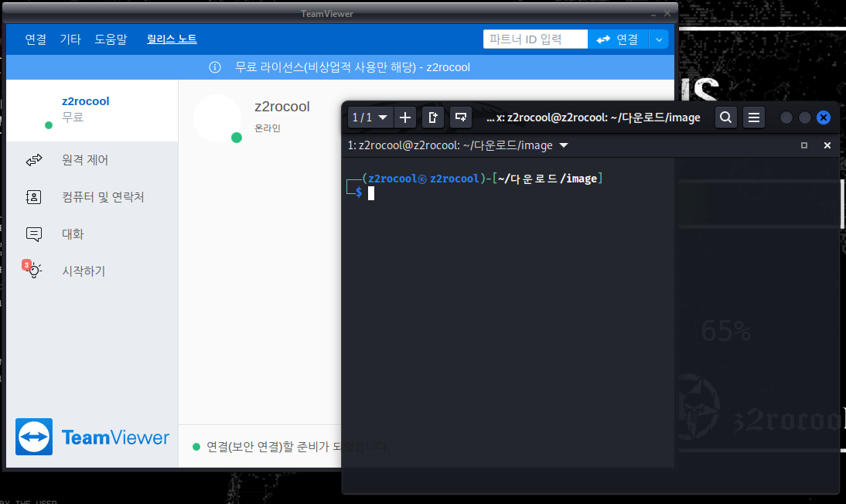Image resolution: width=846 pixels, height=504 pixels.
Task: Click the terminal window minimize circle
Action: click(x=786, y=117)
